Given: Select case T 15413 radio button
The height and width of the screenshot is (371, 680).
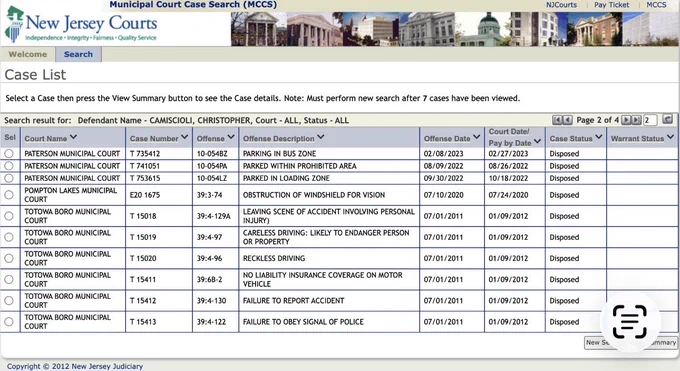Looking at the screenshot, I should pyautogui.click(x=9, y=322).
